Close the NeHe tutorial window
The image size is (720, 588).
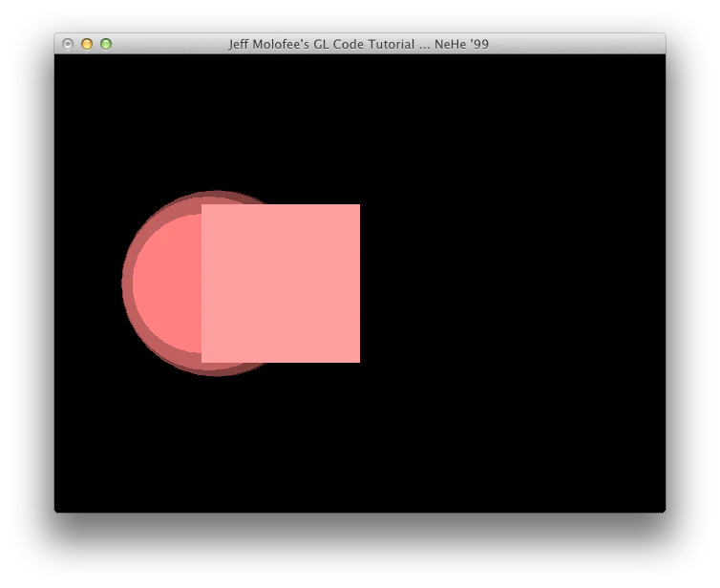click(68, 44)
